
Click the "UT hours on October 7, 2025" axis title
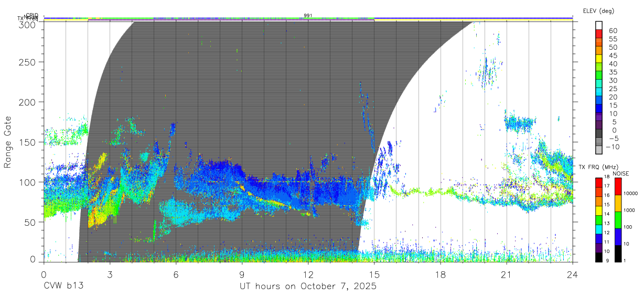308,287
